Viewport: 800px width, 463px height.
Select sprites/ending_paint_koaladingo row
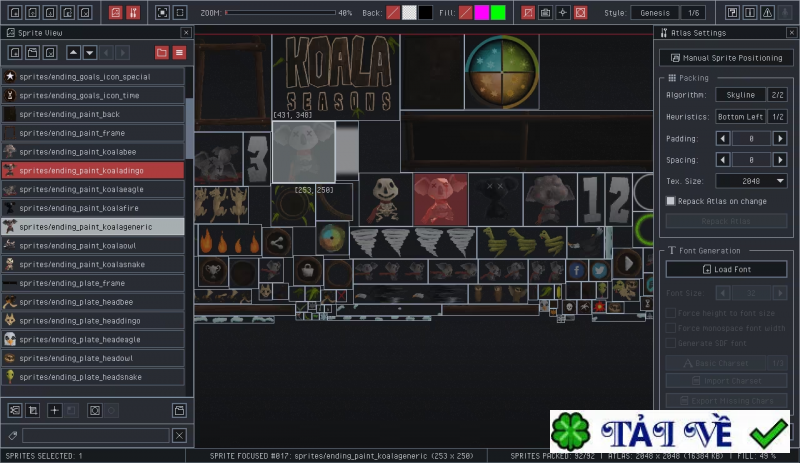(93, 170)
